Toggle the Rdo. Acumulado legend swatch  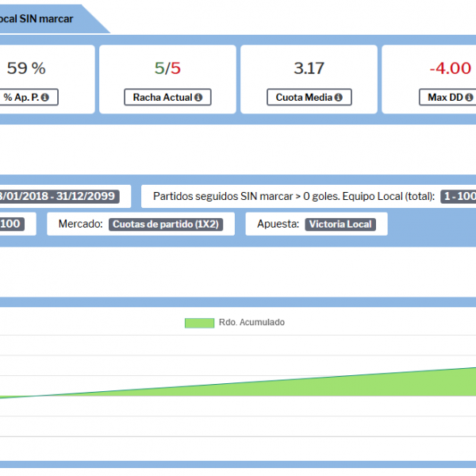(199, 323)
